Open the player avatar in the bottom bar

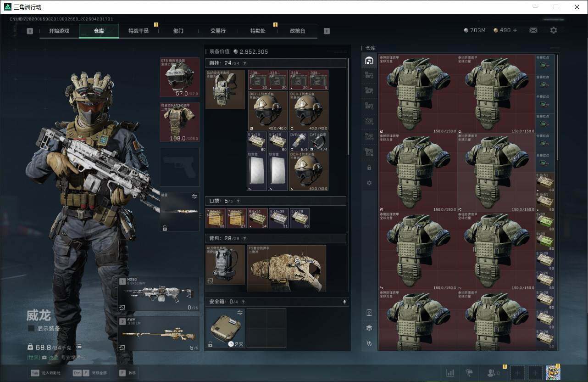tap(553, 373)
